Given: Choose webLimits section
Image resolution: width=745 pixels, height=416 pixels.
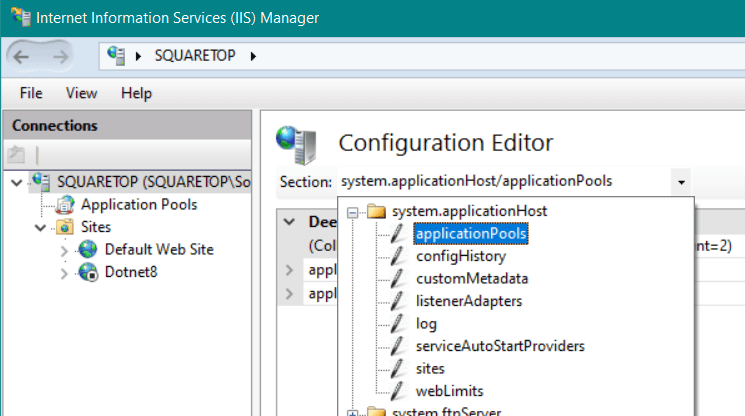Looking at the screenshot, I should 449,391.
